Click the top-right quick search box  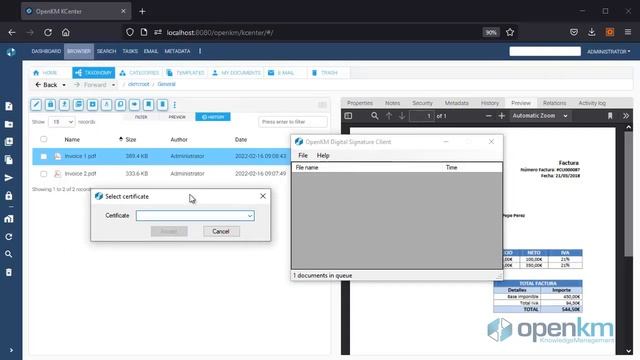click(x=544, y=51)
